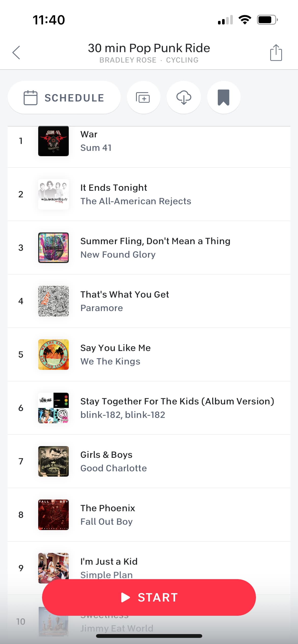
Task: Select the song "That's What You Get"
Action: (x=125, y=295)
